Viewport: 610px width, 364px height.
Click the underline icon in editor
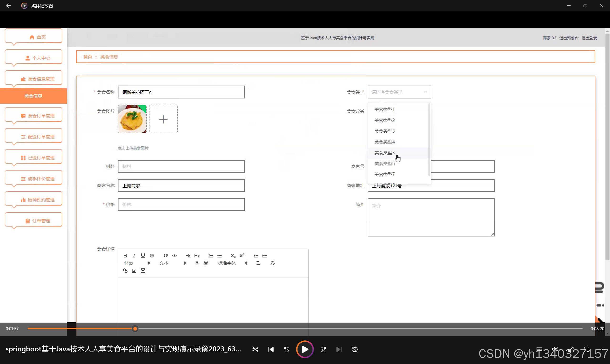pyautogui.click(x=143, y=256)
